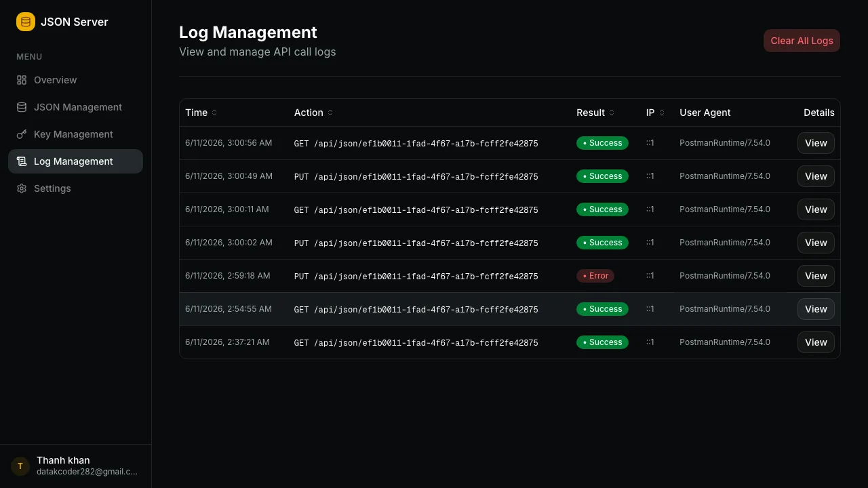The image size is (868, 488).
Task: Click the user avatar with letter T
Action: (20, 466)
